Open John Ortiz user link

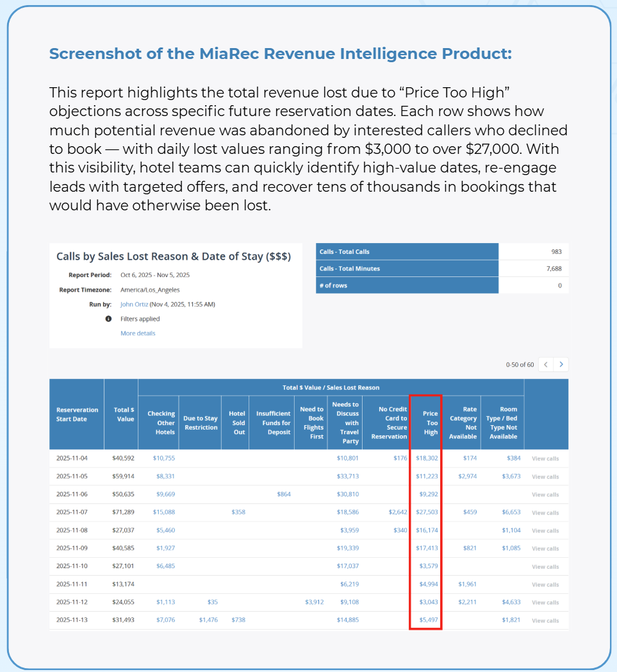[x=134, y=305]
